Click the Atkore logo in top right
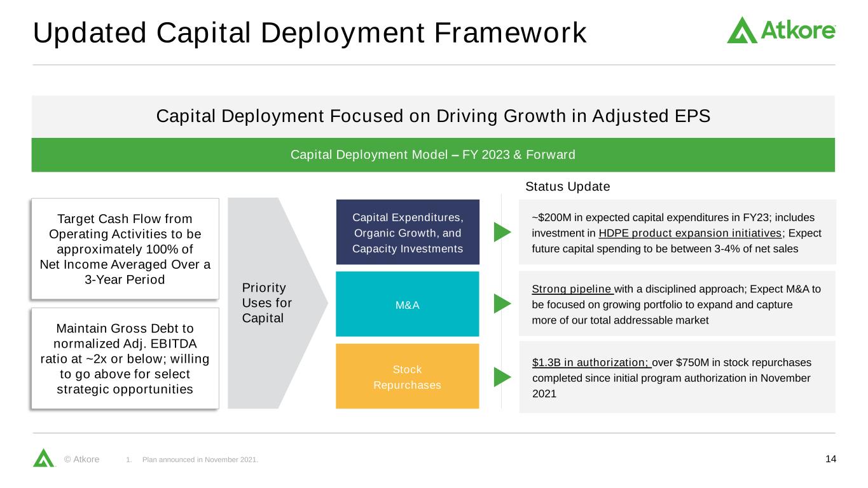868x488 pixels. click(781, 30)
